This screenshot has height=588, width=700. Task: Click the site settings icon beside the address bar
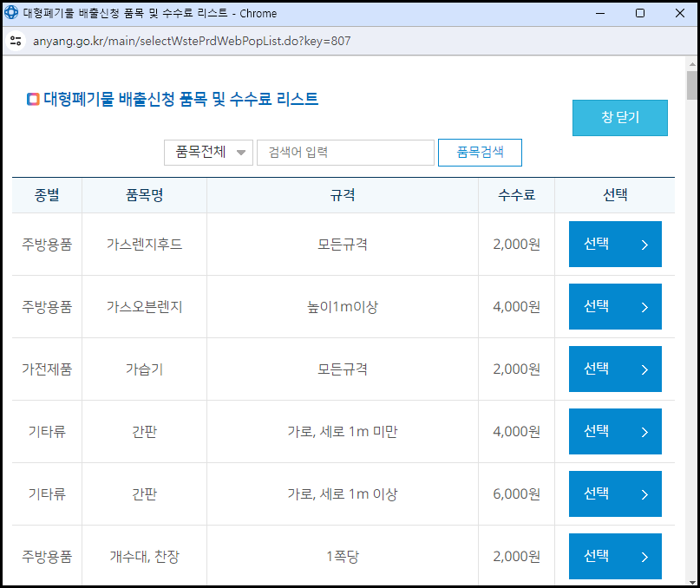[x=15, y=41]
